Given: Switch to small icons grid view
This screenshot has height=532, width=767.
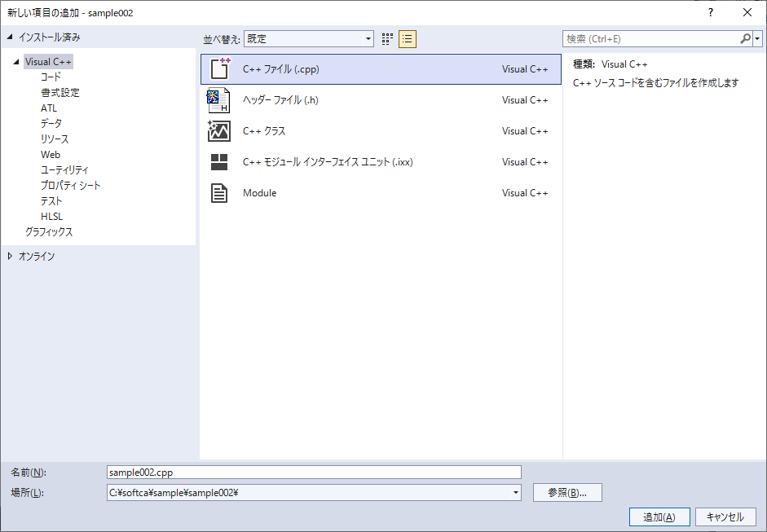Looking at the screenshot, I should (387, 39).
